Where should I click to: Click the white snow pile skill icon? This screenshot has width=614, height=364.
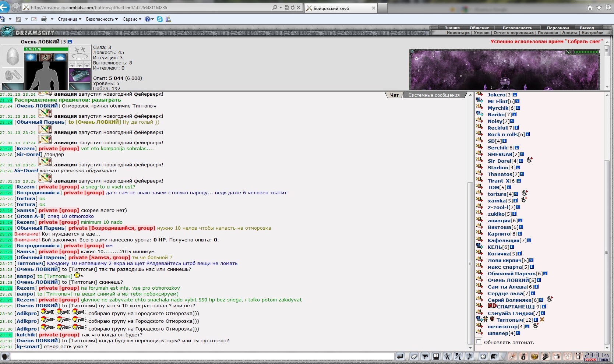pyautogui.click(x=60, y=57)
